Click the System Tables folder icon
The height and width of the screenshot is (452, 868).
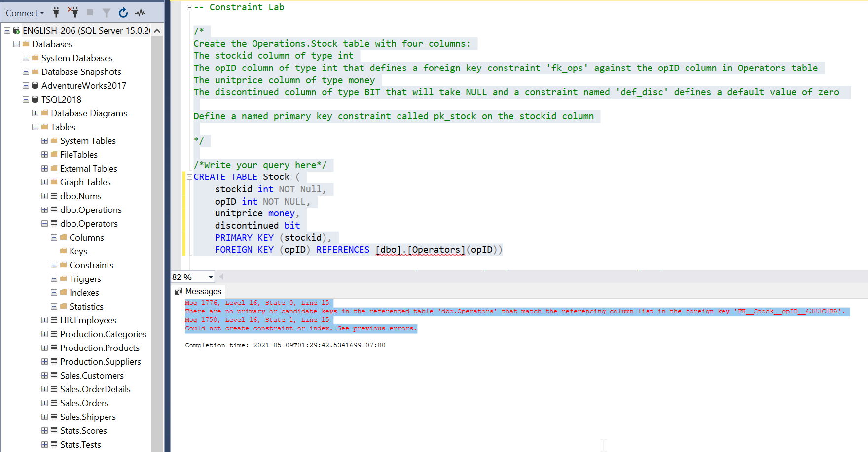pos(54,141)
